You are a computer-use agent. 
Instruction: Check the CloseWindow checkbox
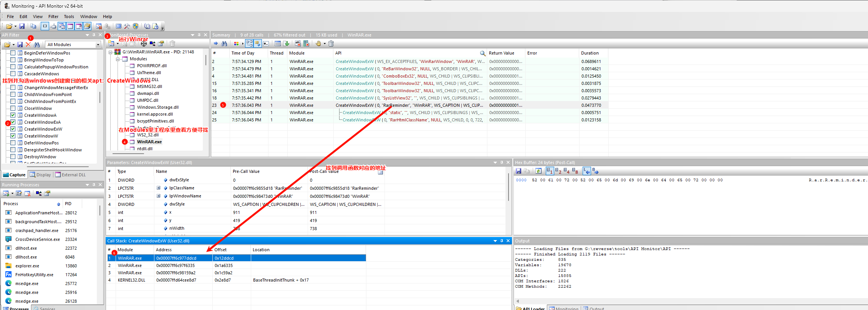click(13, 108)
